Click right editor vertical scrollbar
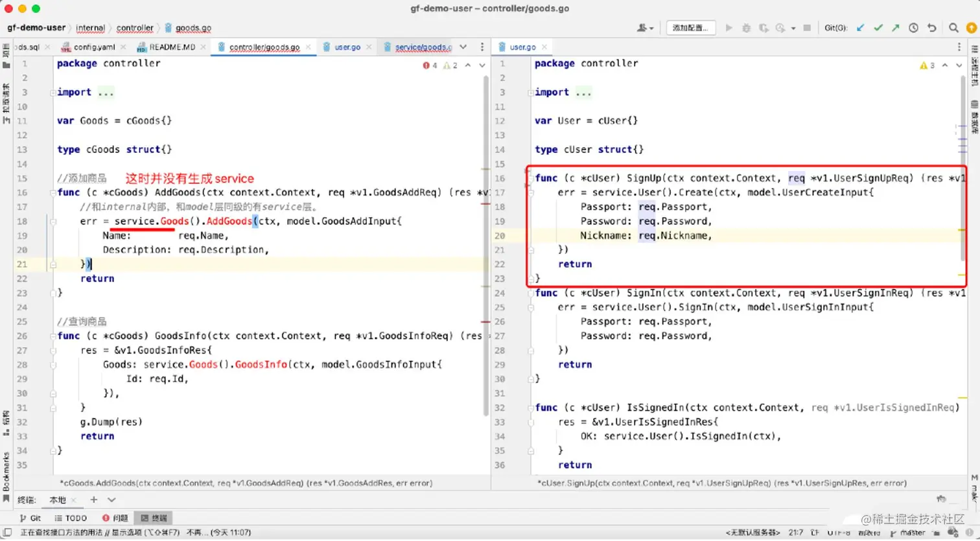Viewport: 980px width, 541px height. coord(964,168)
